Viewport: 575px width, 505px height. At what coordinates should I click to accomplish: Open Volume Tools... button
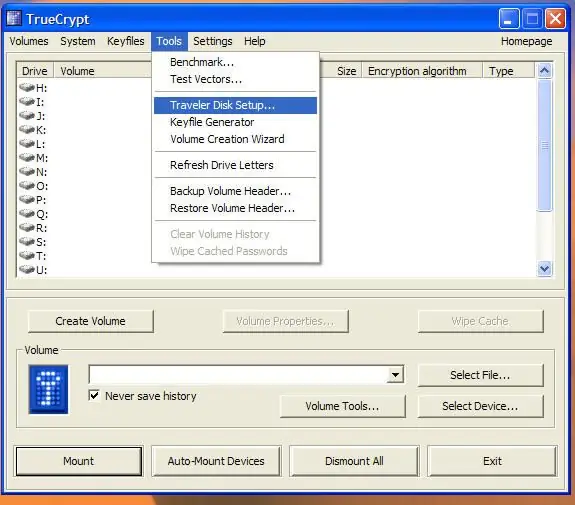[x=343, y=406]
